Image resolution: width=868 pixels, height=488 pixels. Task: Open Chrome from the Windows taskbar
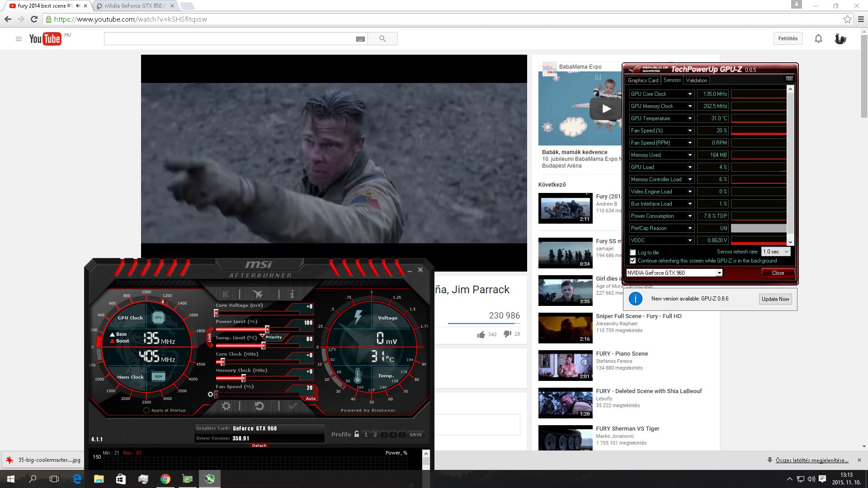[x=165, y=479]
